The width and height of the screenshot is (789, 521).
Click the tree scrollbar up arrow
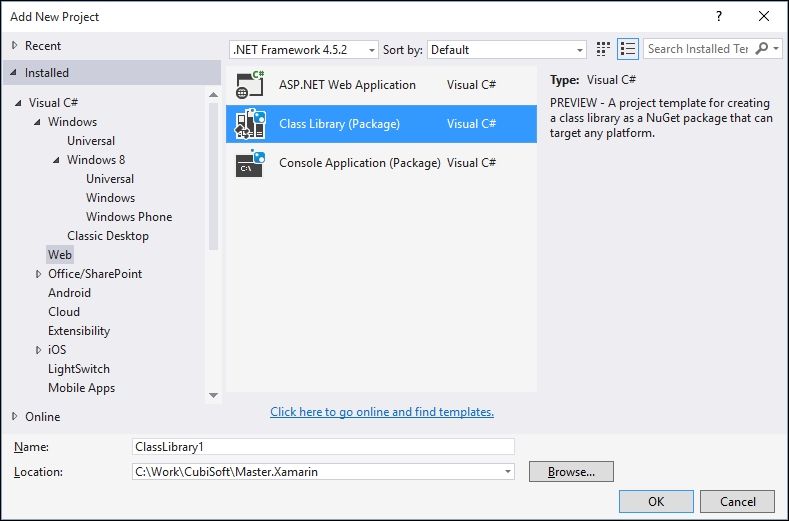(x=213, y=95)
